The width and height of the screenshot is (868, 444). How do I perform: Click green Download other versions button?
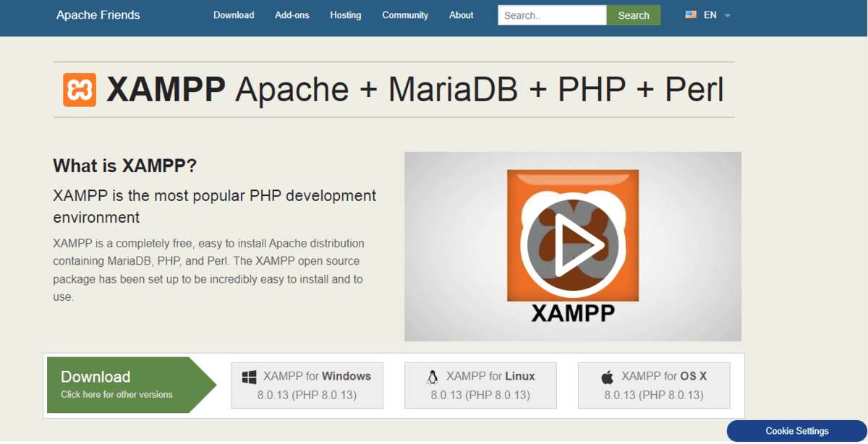(x=132, y=385)
